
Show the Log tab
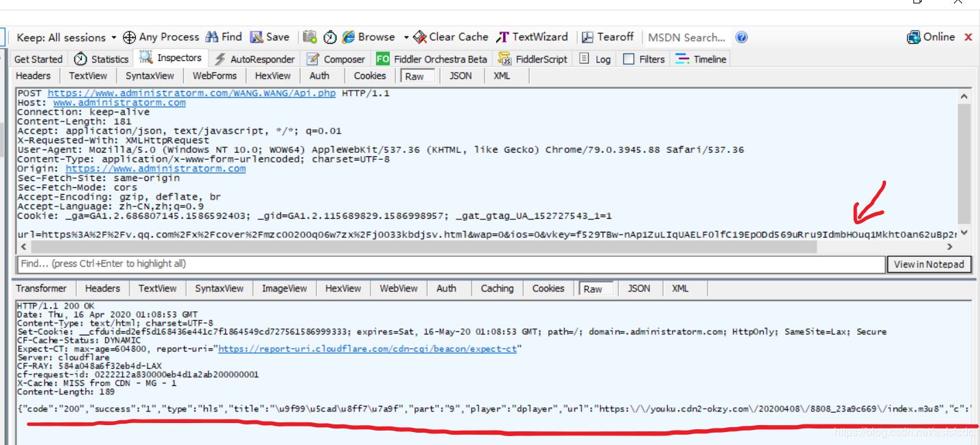pyautogui.click(x=595, y=59)
